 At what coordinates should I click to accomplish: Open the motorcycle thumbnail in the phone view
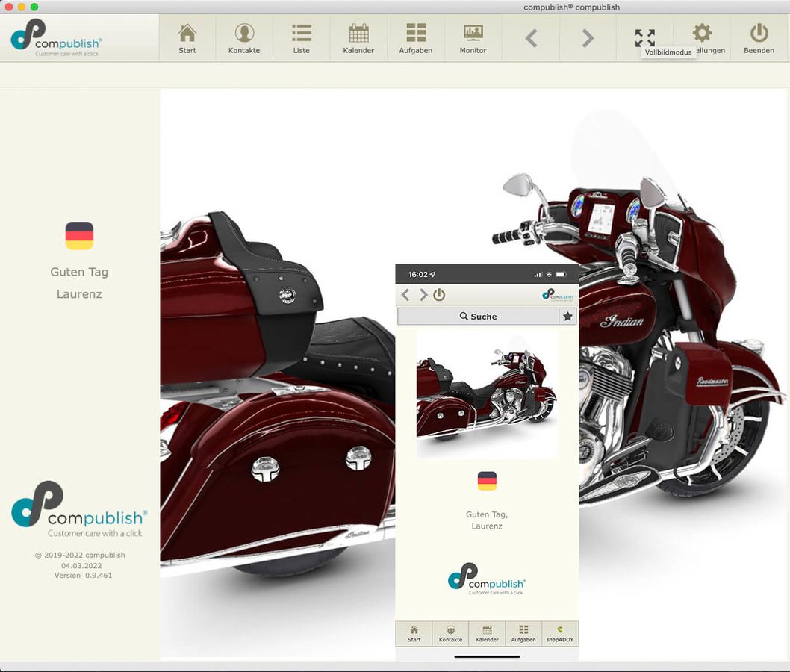pos(487,393)
